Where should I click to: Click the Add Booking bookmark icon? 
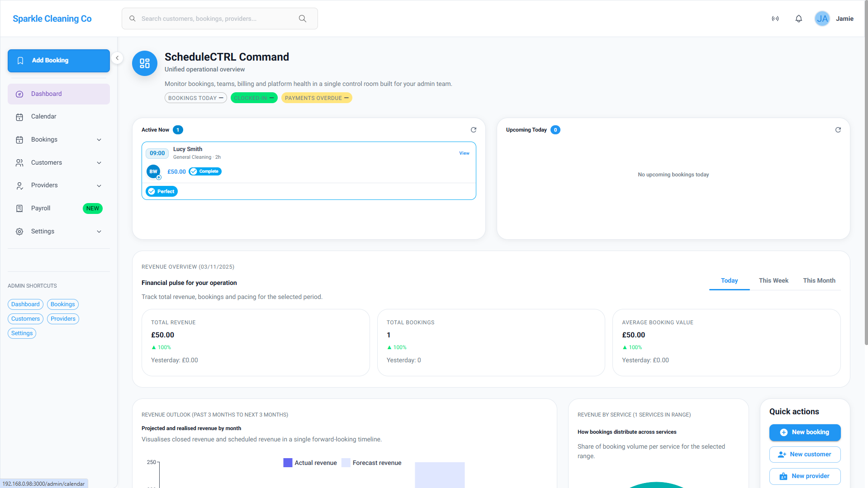(20, 61)
